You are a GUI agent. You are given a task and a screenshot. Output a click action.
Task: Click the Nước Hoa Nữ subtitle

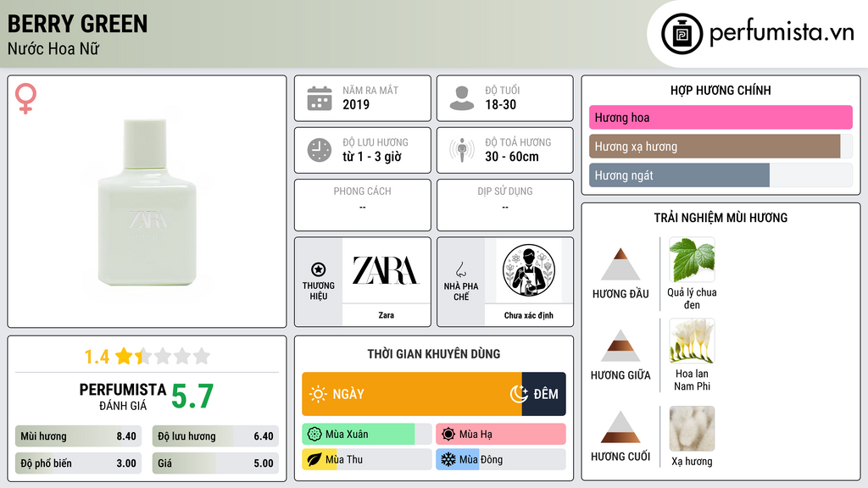53,48
